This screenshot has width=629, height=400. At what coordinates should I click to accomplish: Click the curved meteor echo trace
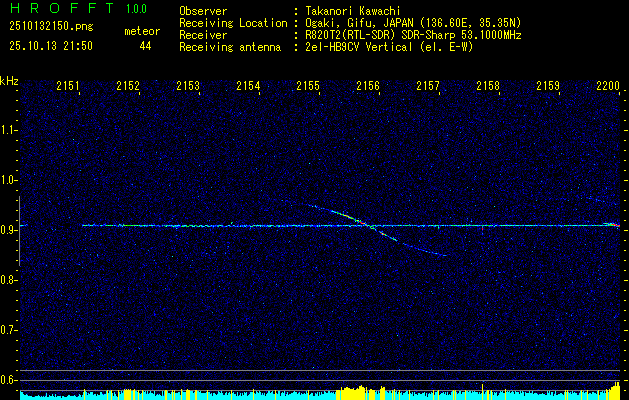tap(345, 213)
